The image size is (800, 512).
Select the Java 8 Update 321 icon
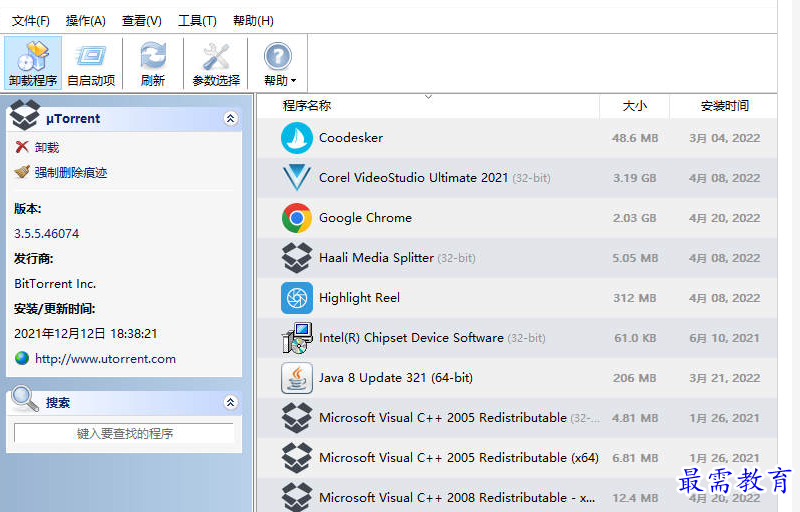click(x=296, y=378)
